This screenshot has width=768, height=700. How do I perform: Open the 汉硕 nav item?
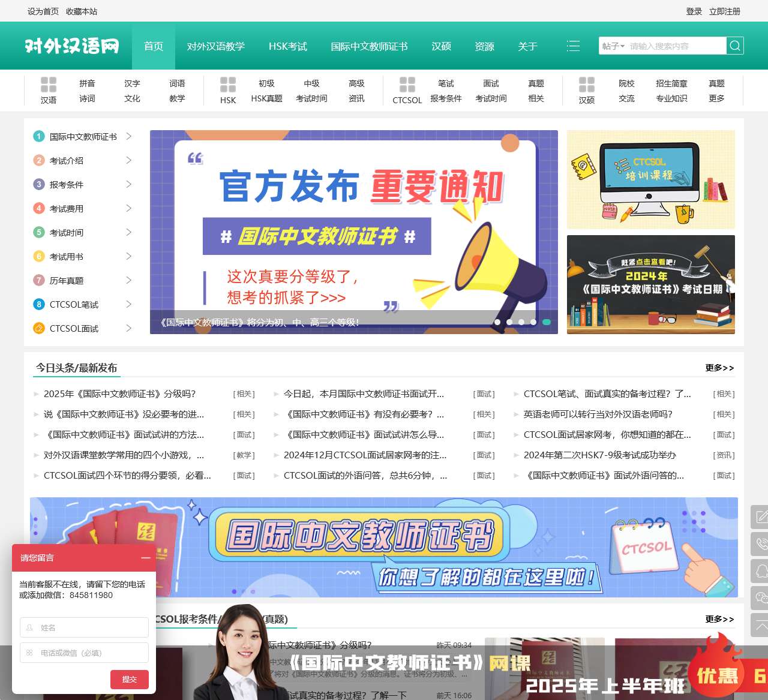(x=442, y=46)
